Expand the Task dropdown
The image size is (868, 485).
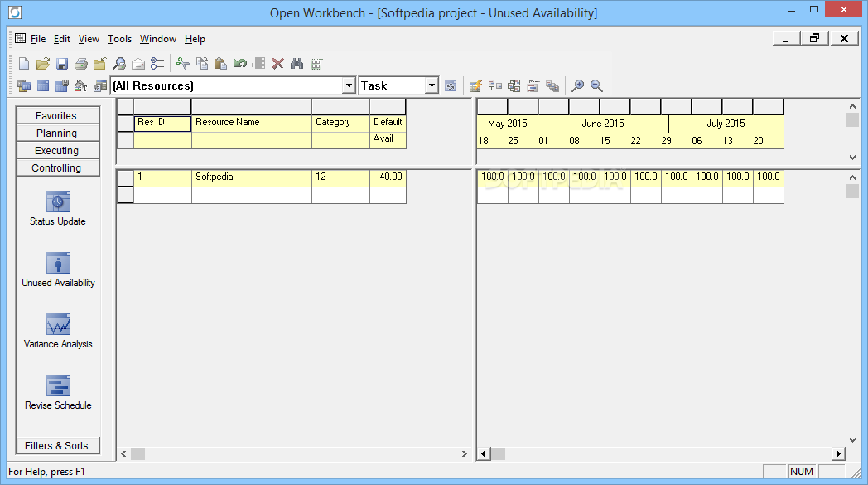(x=432, y=86)
